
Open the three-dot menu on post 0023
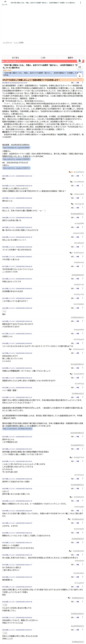click(82, 397)
